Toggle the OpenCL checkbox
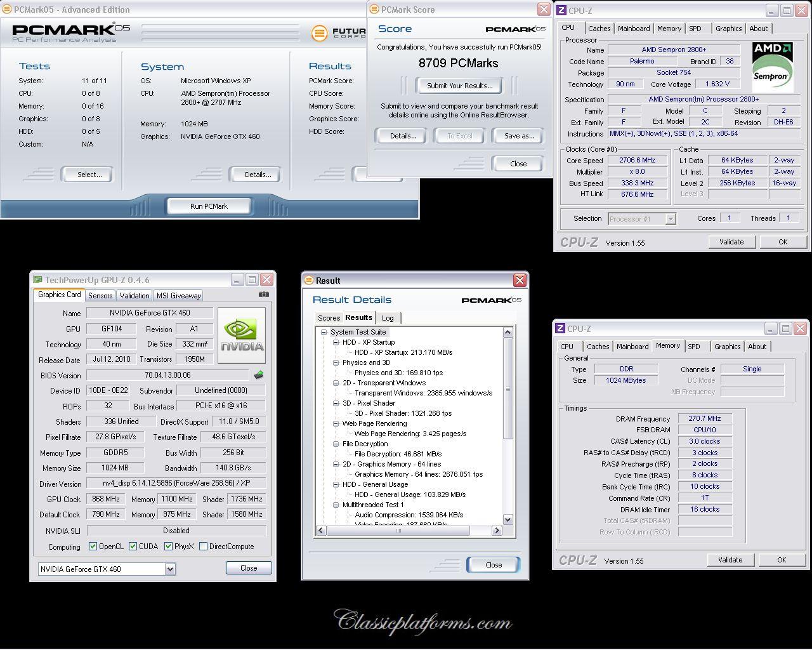Screen dimensions: 812x650 tap(93, 546)
